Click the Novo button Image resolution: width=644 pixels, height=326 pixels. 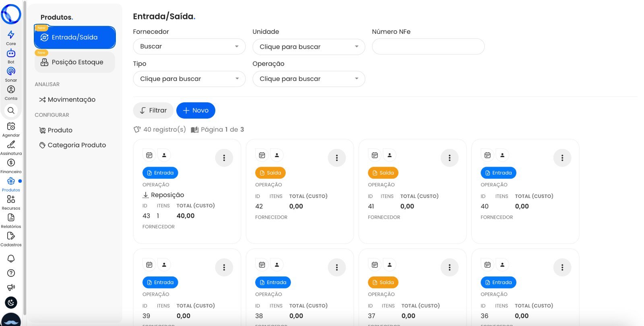click(196, 110)
